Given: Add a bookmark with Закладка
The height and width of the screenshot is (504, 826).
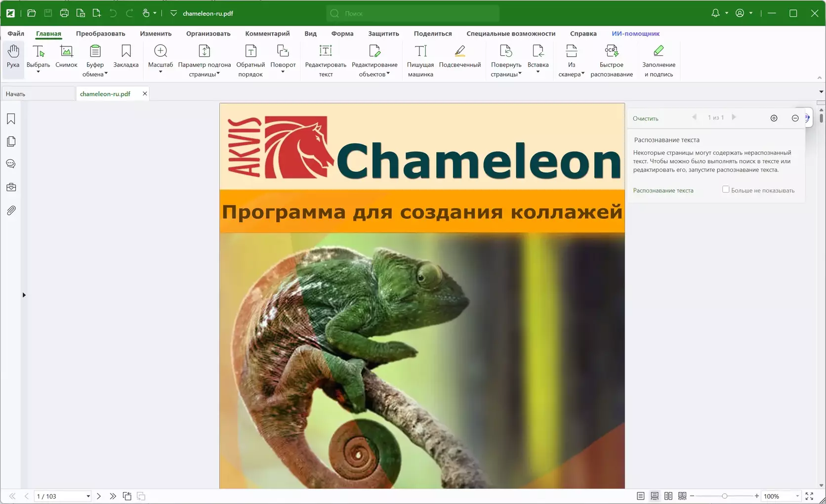Looking at the screenshot, I should pos(126,57).
